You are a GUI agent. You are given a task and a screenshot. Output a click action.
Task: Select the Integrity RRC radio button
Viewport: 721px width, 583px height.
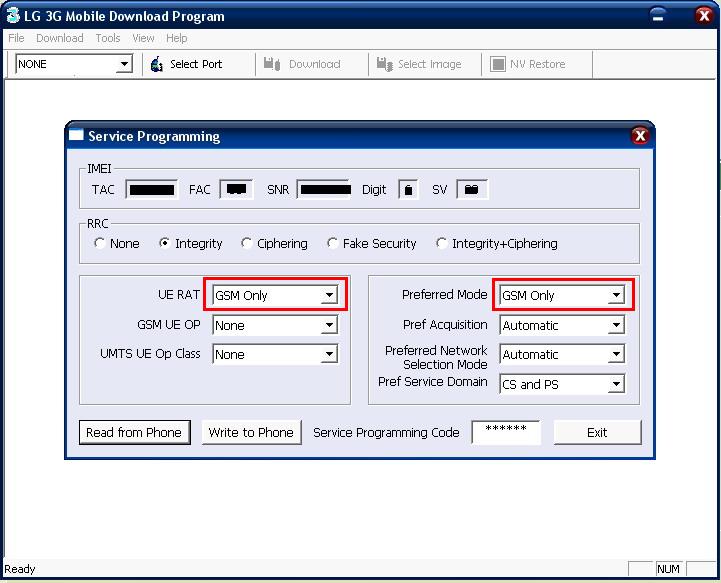point(164,243)
